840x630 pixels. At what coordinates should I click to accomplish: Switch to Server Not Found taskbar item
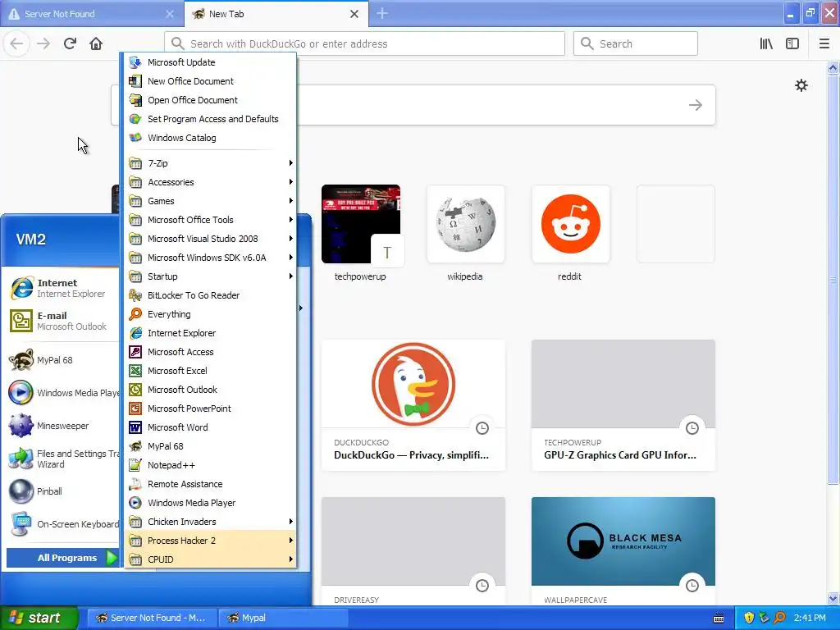(x=152, y=618)
